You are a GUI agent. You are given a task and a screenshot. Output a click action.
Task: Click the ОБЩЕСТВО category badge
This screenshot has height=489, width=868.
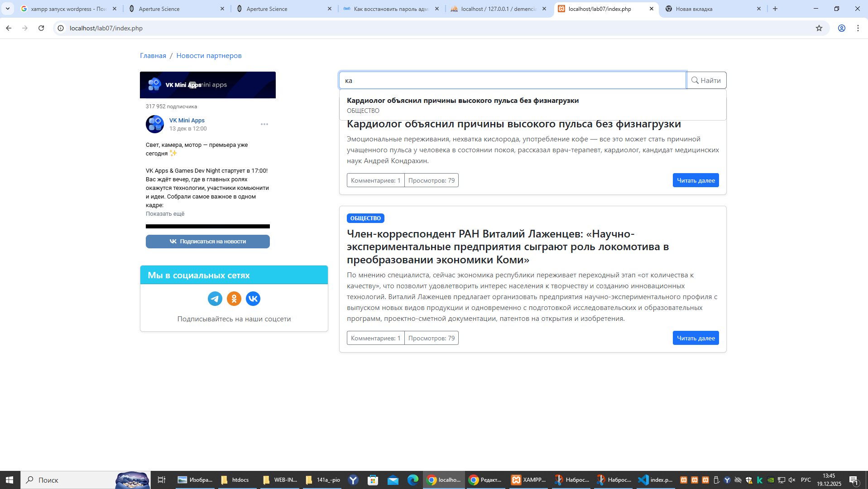pyautogui.click(x=365, y=218)
